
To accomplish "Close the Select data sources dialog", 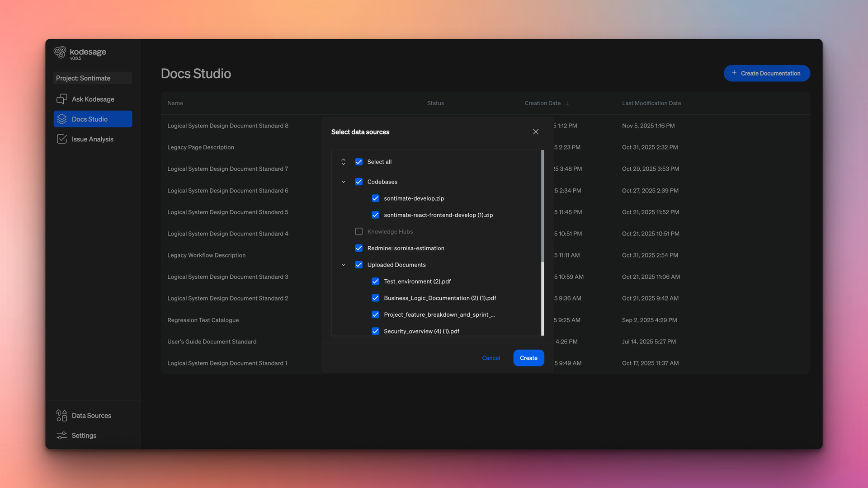I will pos(535,131).
